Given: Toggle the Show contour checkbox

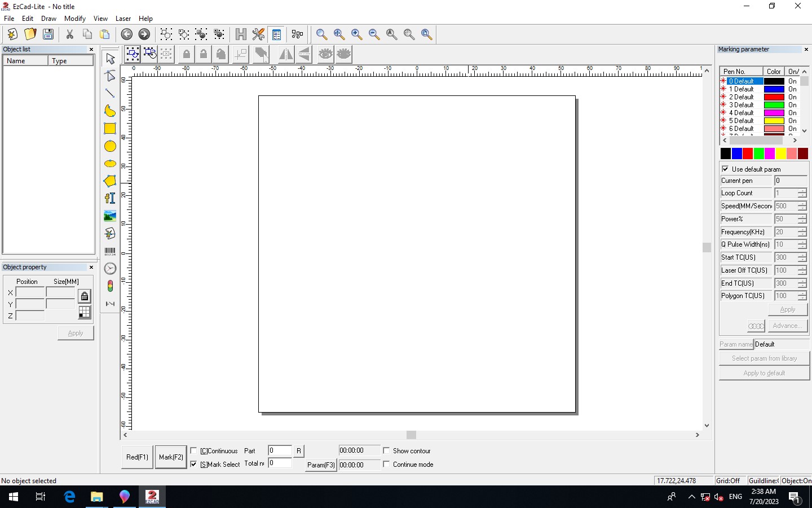Looking at the screenshot, I should (x=386, y=451).
